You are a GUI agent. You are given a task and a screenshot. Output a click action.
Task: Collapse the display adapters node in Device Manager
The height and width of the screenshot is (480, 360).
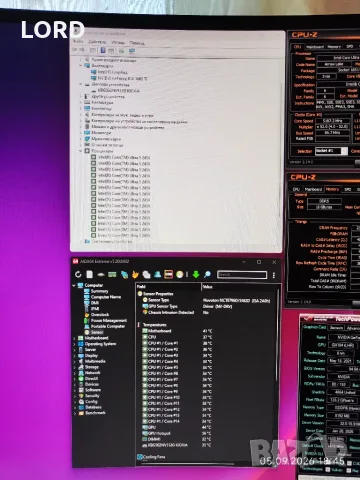tap(81, 66)
